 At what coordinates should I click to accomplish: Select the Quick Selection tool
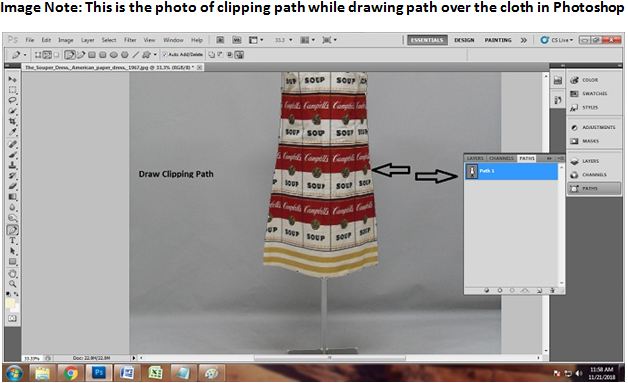[x=12, y=111]
